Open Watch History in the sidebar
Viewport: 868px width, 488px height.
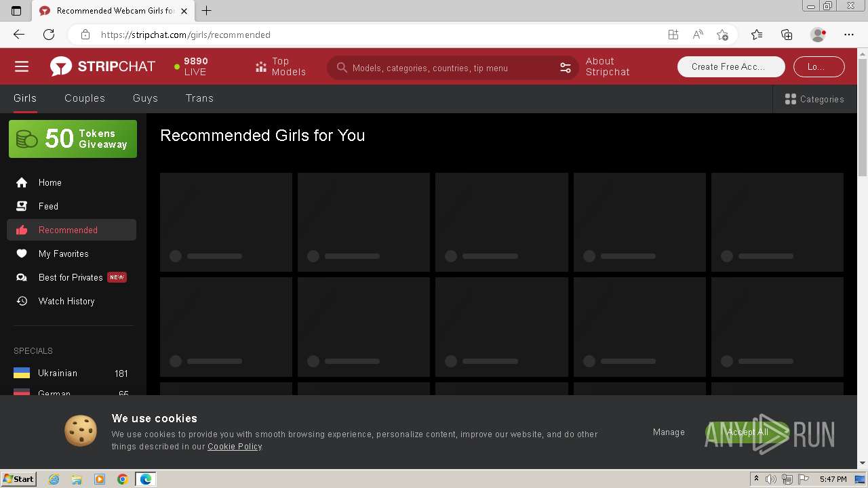coord(71,301)
